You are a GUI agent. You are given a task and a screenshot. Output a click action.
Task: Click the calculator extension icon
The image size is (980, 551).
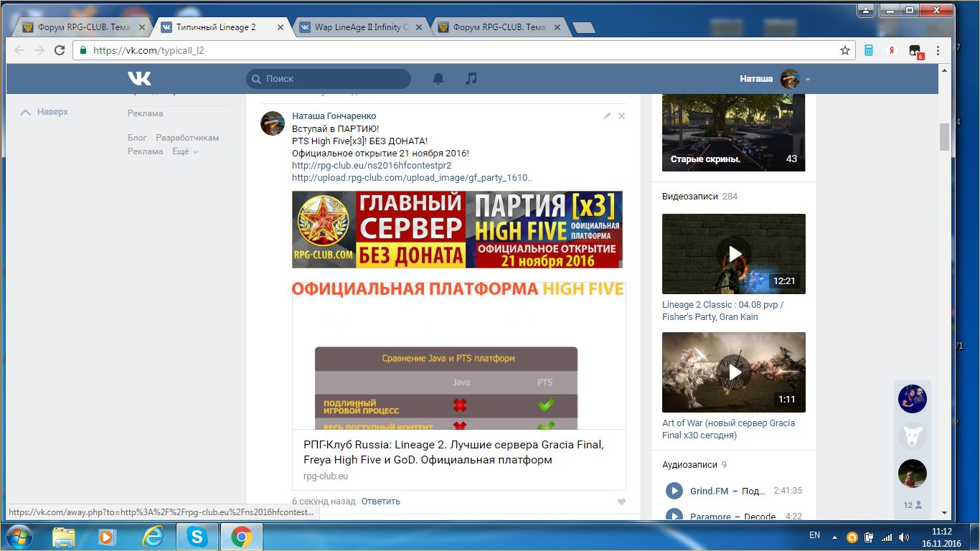868,50
